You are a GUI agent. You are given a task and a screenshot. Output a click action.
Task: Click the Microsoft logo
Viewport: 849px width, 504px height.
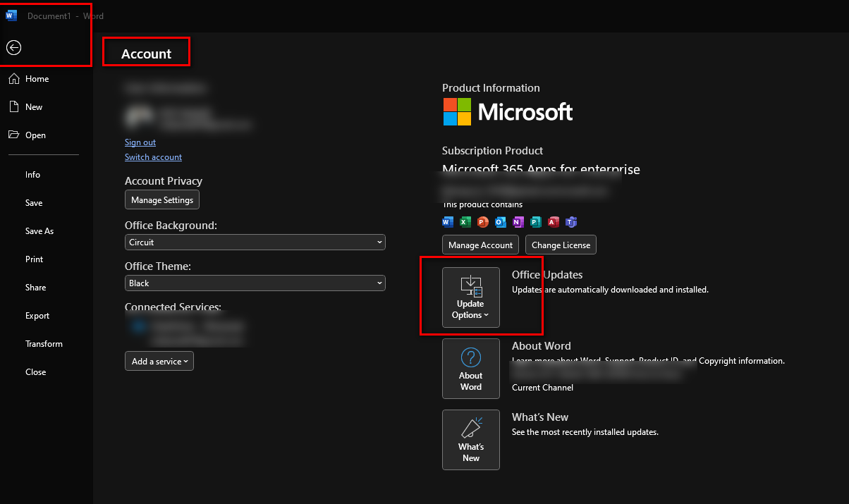[x=508, y=111]
